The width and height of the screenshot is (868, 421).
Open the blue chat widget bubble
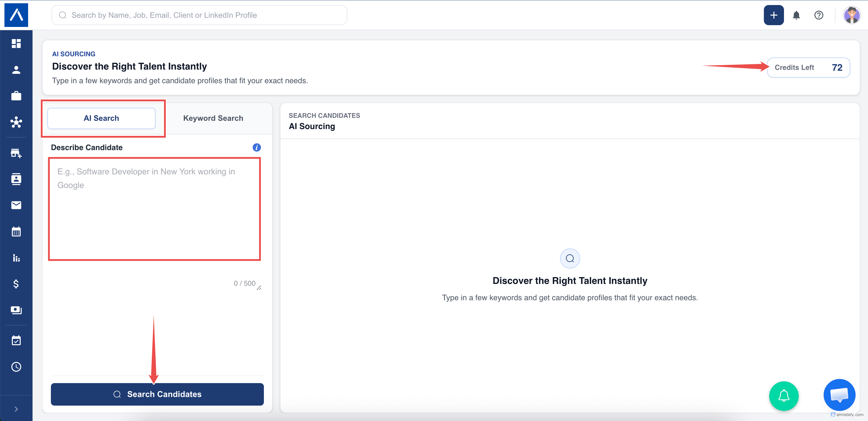coord(839,395)
